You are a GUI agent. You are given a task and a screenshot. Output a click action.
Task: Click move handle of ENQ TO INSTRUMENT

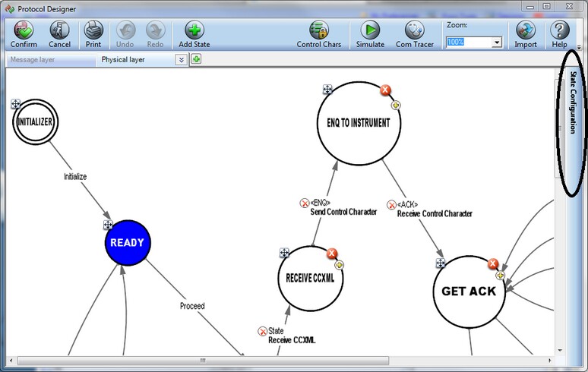point(327,89)
